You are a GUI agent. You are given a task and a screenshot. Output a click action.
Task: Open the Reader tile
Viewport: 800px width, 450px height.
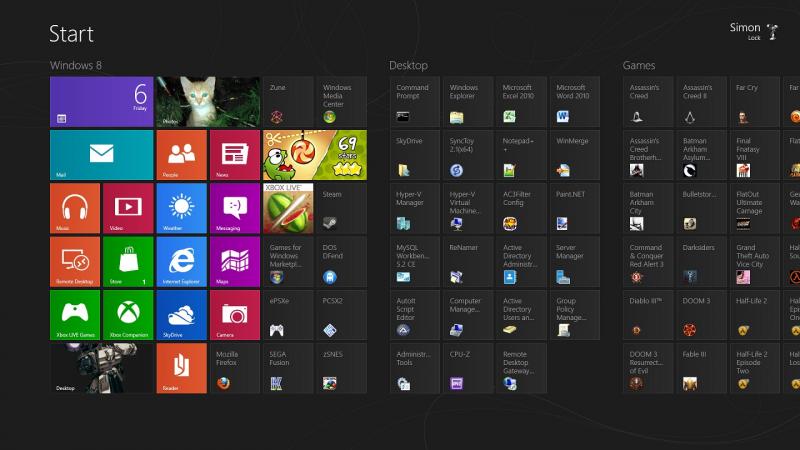pyautogui.click(x=182, y=368)
